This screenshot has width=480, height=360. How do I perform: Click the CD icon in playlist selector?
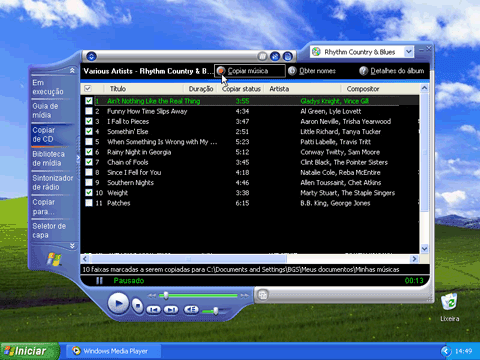point(316,52)
